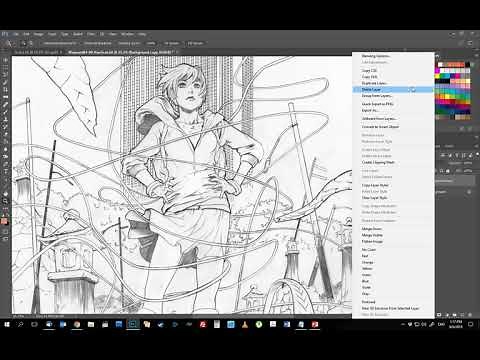Click the Delete layer trash icon

[471, 315]
